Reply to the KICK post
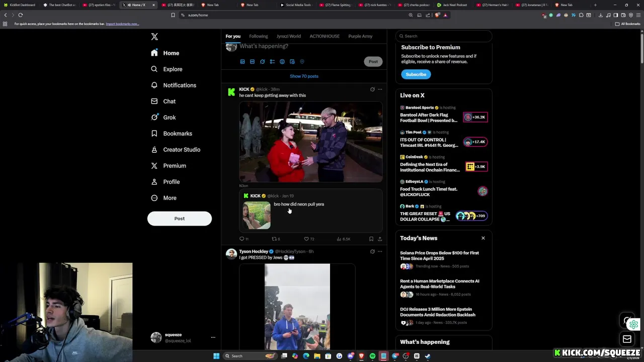This screenshot has width=644, height=362. 244,239
